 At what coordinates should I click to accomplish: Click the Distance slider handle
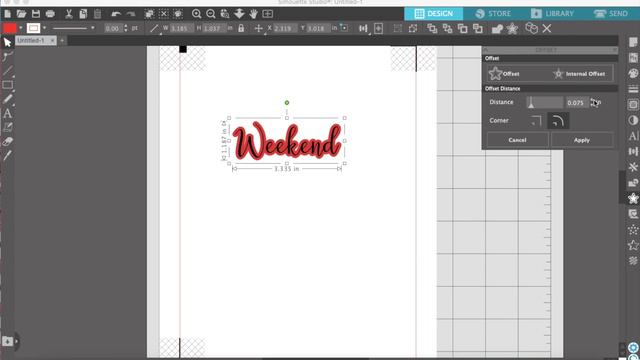click(531, 103)
